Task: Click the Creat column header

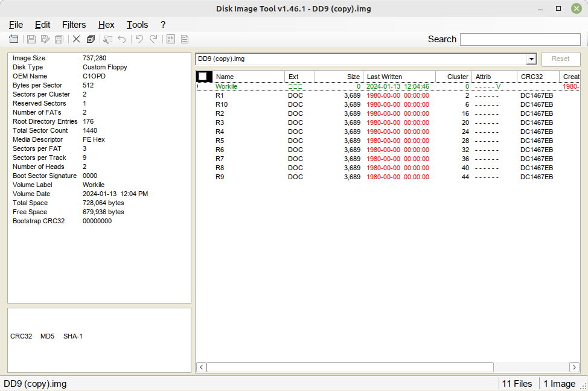Action: click(x=570, y=77)
